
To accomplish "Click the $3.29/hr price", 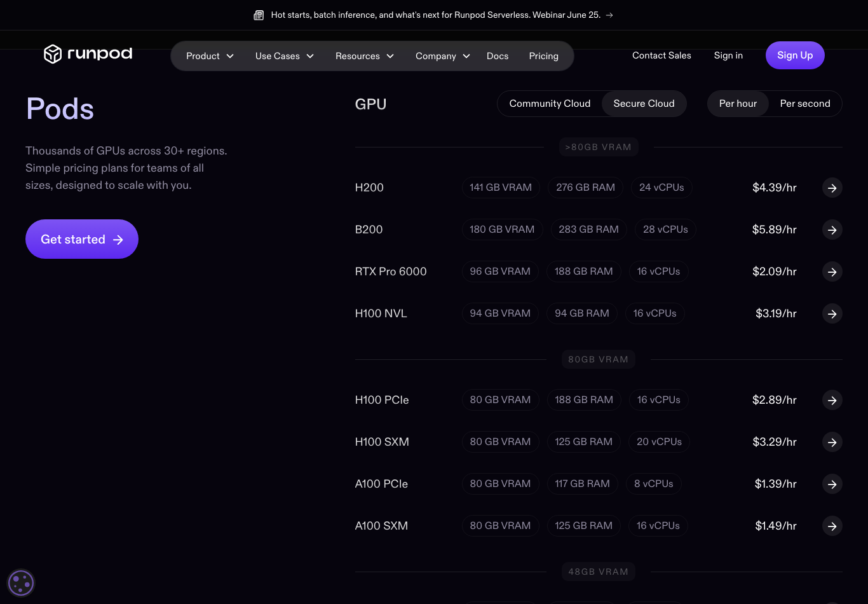I will pyautogui.click(x=775, y=442).
